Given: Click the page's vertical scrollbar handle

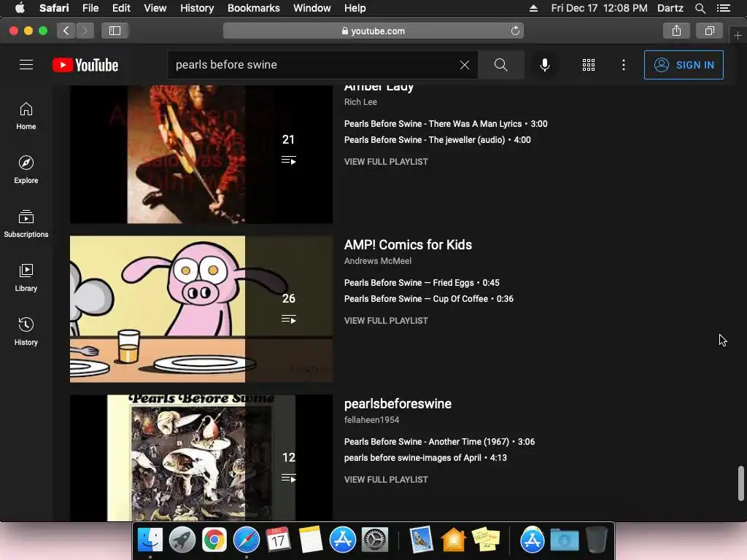Looking at the screenshot, I should coord(741,483).
